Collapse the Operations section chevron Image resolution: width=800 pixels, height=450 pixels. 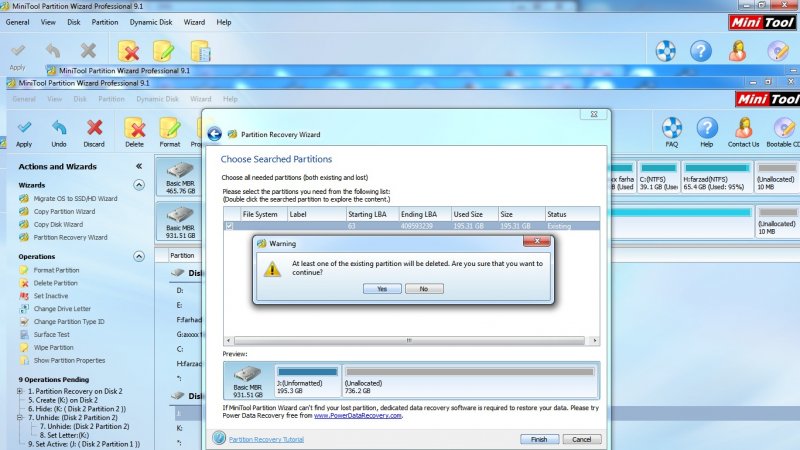tap(139, 256)
